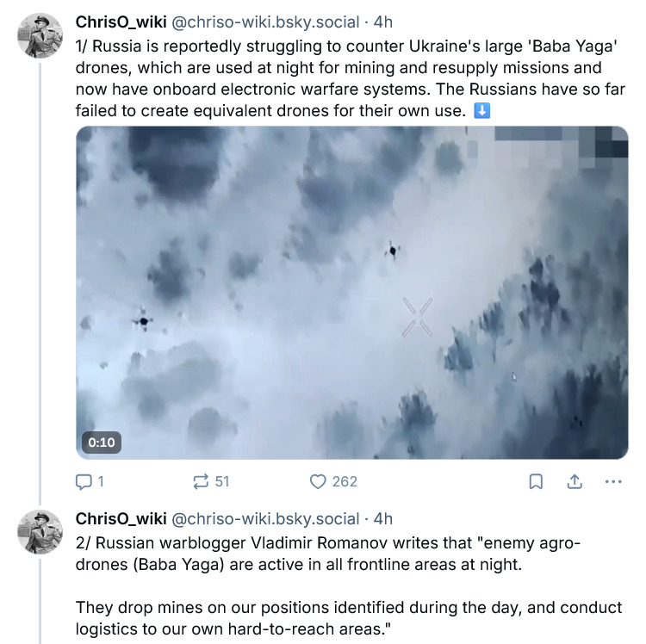This screenshot has height=644, width=646.
Task: Click the handle on the second post
Action: pyautogui.click(x=265, y=518)
